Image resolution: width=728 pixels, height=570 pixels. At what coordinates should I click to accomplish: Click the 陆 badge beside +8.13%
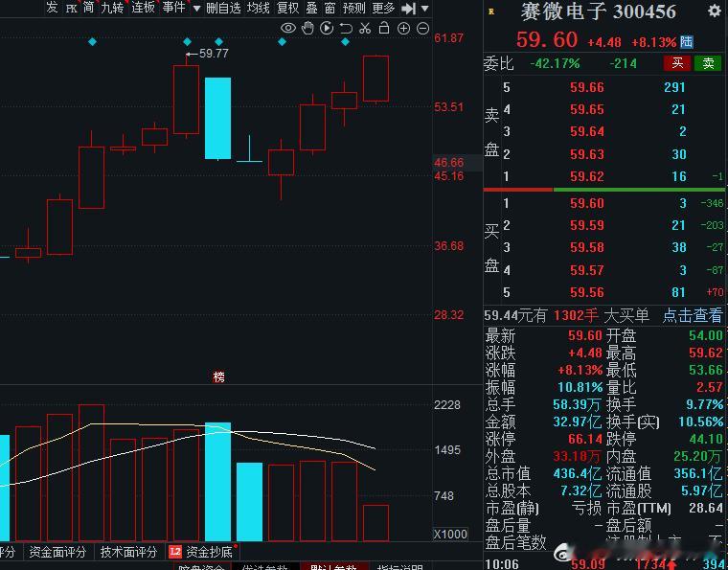686,42
